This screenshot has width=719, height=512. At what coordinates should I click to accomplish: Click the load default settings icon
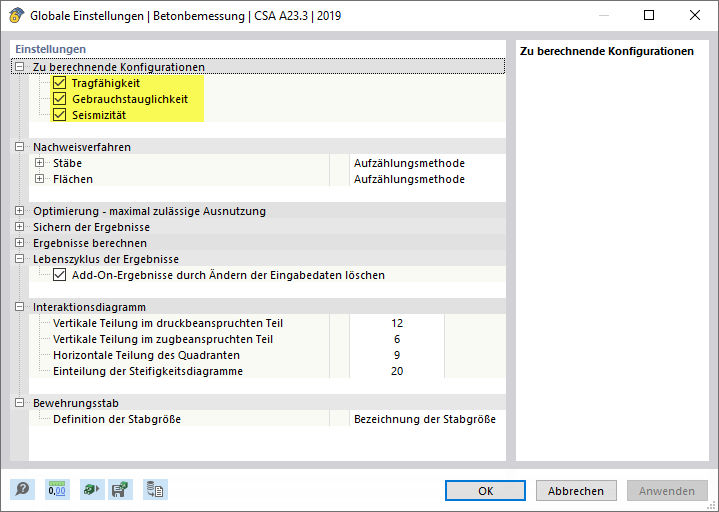click(x=92, y=490)
